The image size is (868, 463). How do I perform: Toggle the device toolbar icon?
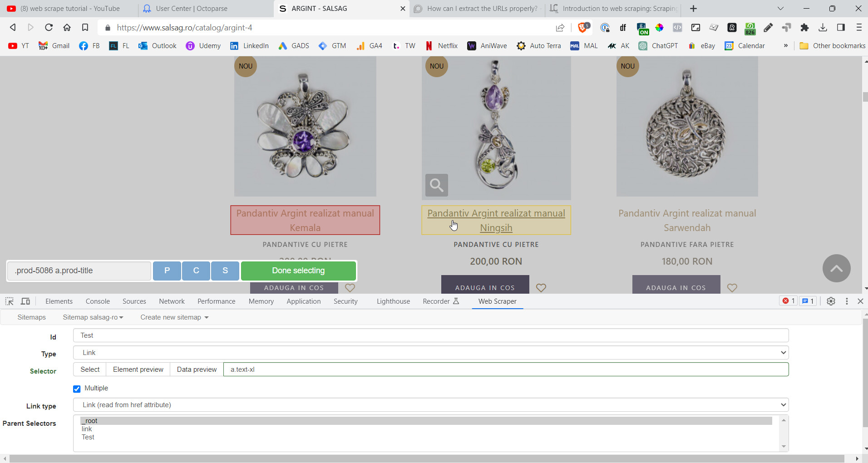[x=25, y=301]
